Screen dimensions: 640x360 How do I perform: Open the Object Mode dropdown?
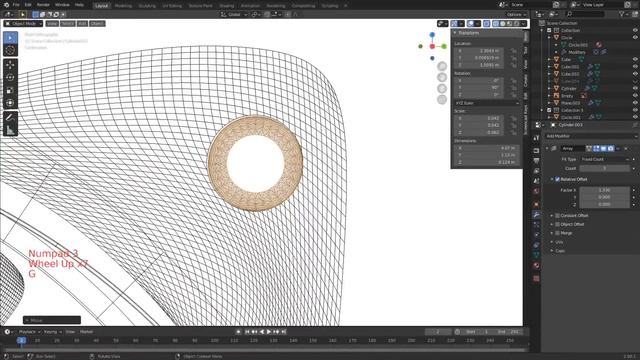(x=23, y=24)
